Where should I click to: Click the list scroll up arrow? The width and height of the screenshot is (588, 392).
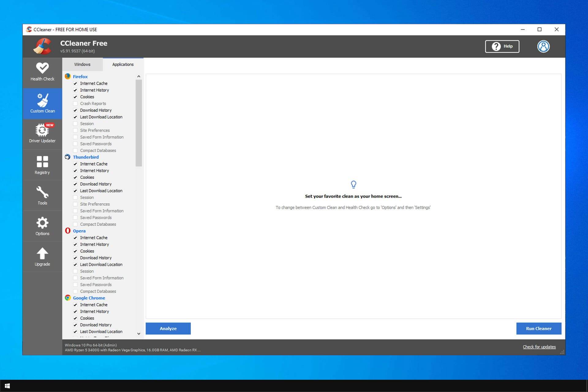139,76
